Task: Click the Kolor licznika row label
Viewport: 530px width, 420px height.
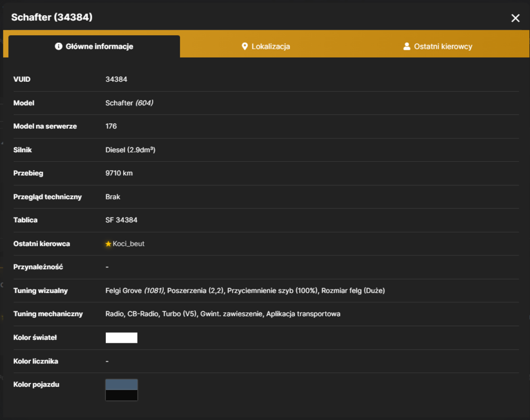Action: (x=36, y=361)
